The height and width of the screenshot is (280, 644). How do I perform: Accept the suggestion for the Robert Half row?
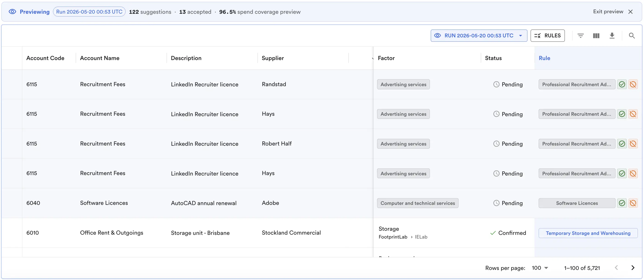(x=622, y=144)
